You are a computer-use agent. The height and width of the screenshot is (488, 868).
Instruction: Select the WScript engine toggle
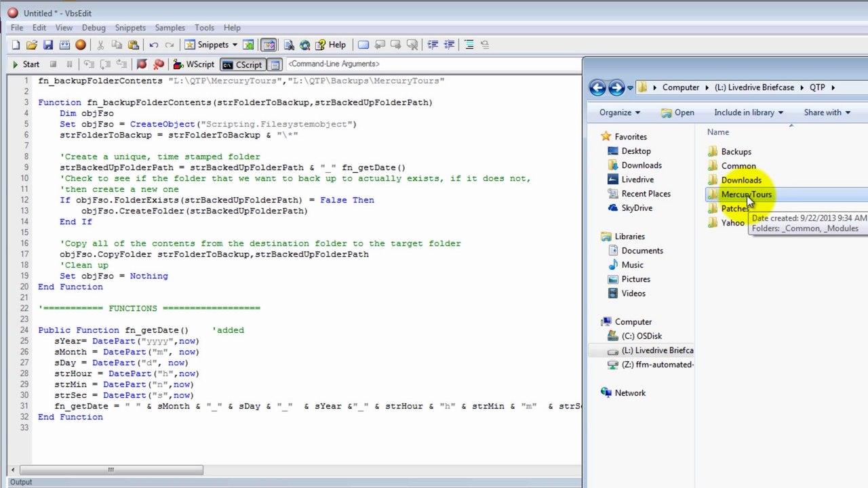tap(194, 64)
